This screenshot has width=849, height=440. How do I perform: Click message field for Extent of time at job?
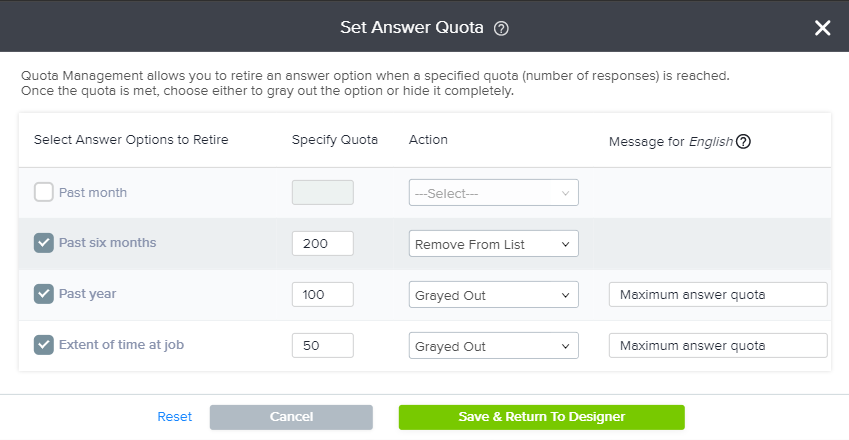[x=717, y=346]
